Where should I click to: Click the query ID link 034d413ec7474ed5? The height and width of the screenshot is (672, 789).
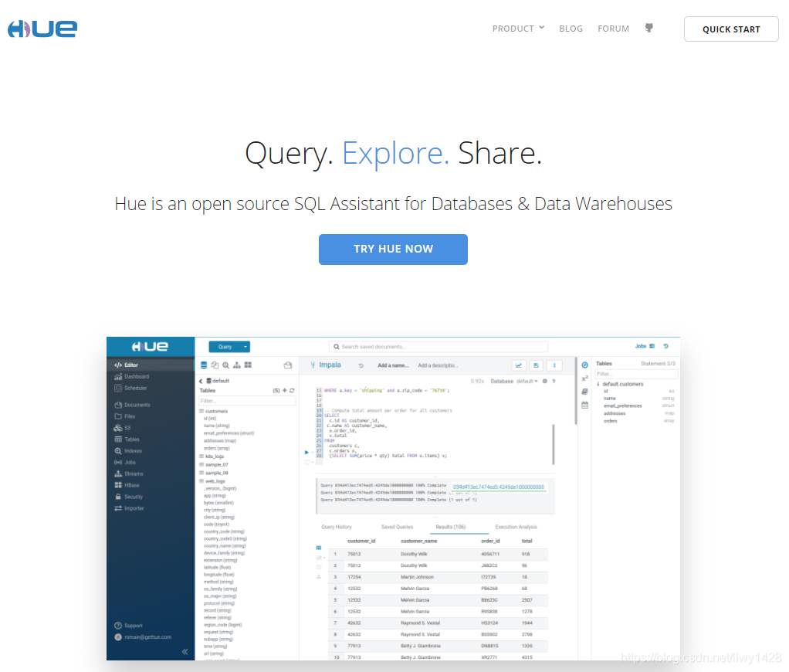pyautogui.click(x=498, y=487)
